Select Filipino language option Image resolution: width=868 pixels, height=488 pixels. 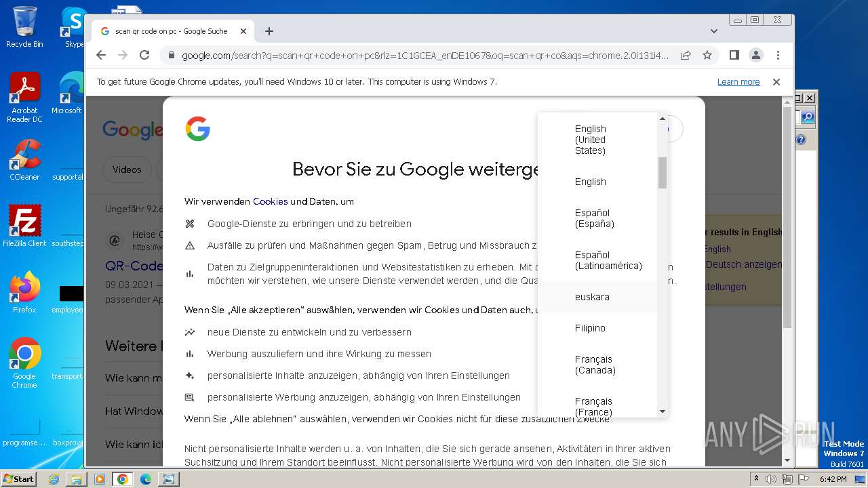(597, 328)
